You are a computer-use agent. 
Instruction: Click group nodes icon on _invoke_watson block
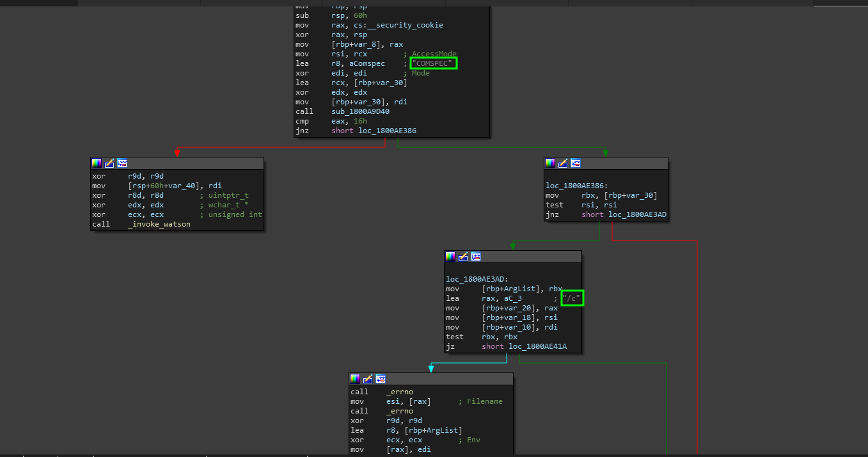click(x=122, y=163)
